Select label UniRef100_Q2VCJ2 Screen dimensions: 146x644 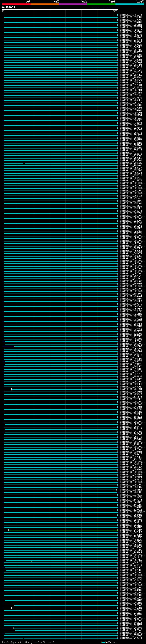131,67
